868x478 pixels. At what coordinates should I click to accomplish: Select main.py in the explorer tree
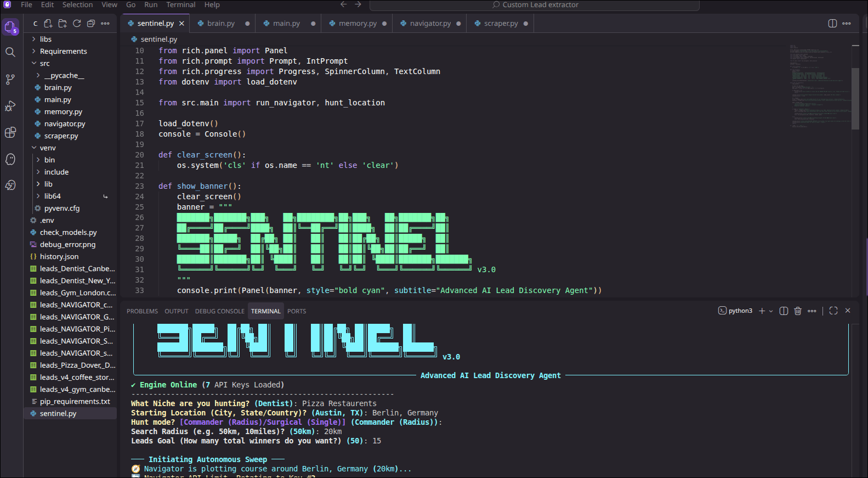point(70,99)
